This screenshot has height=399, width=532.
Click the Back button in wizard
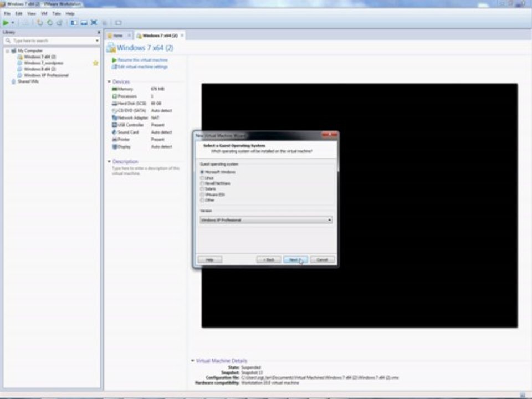pyautogui.click(x=268, y=259)
